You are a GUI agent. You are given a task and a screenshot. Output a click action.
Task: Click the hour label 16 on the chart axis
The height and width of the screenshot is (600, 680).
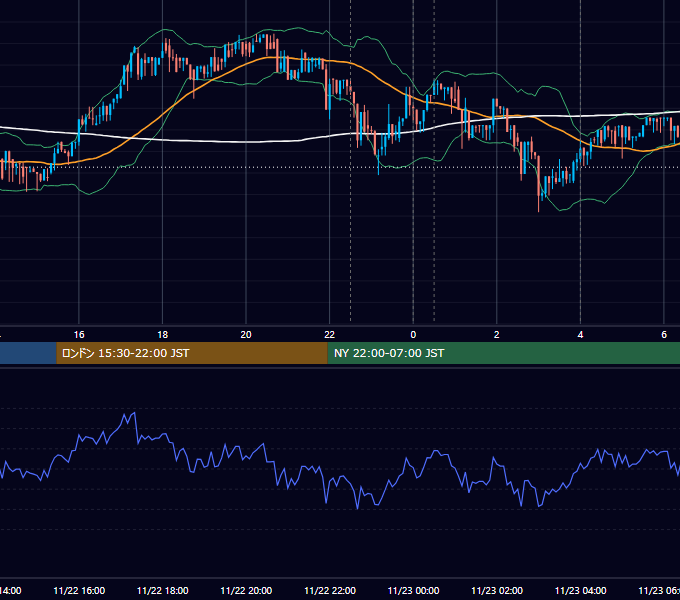[79, 335]
